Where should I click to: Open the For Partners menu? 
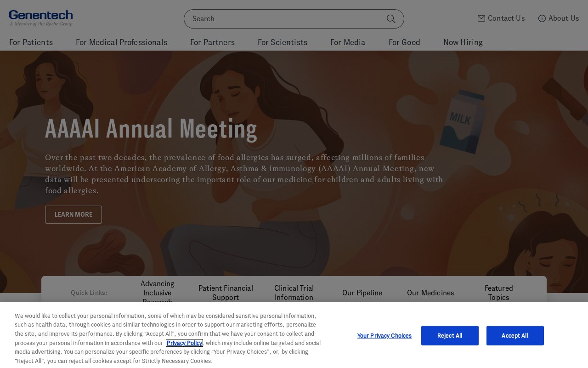point(213,42)
